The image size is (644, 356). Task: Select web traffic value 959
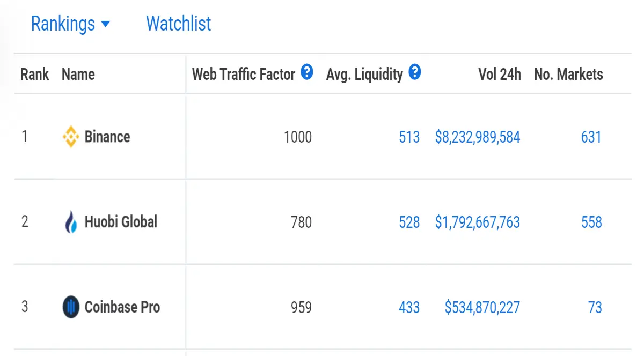301,307
